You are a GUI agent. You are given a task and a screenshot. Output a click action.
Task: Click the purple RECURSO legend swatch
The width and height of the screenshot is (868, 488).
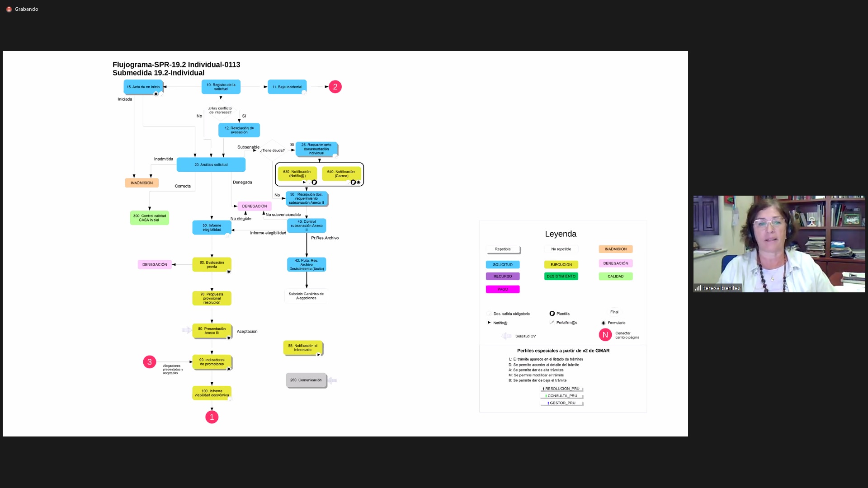click(503, 276)
